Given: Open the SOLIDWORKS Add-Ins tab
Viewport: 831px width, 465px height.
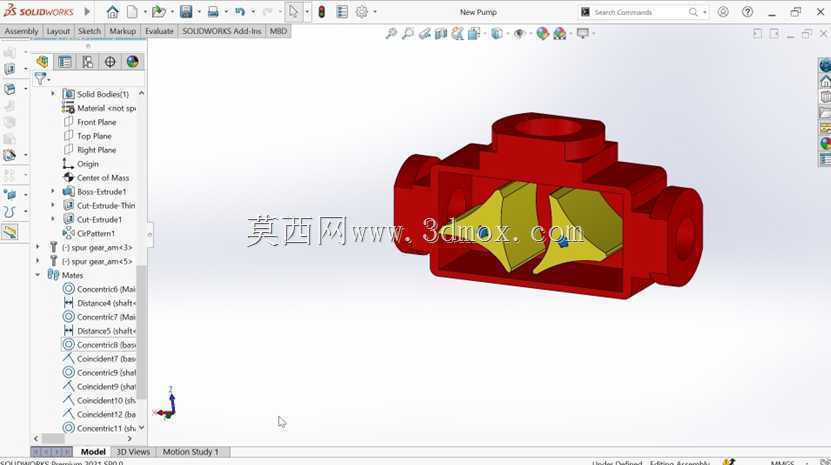Looking at the screenshot, I should point(222,31).
